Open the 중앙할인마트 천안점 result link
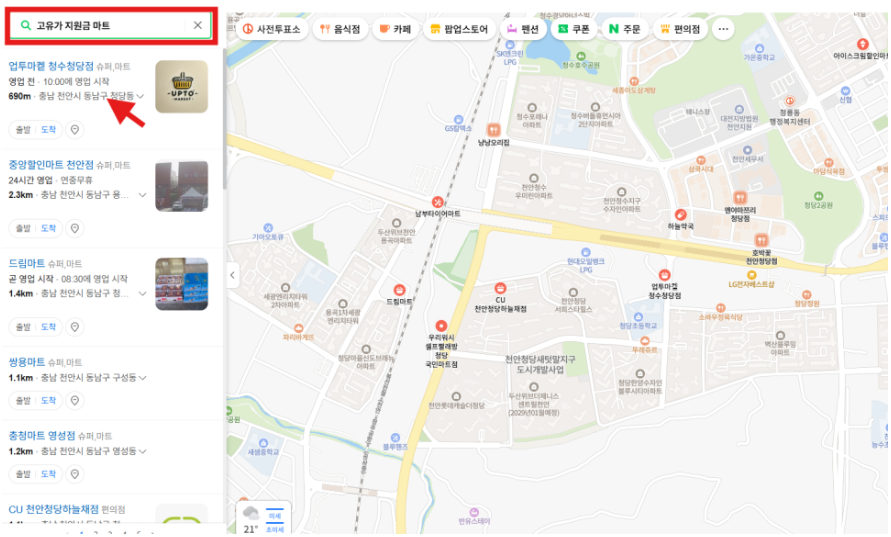This screenshot has width=891, height=537. (x=51, y=165)
